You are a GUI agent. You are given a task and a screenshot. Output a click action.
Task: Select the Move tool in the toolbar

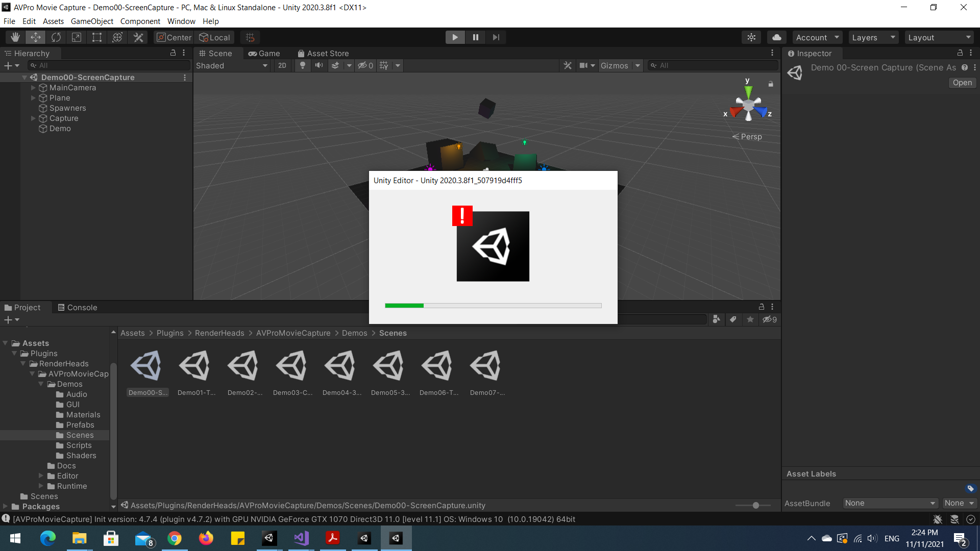[x=35, y=37]
